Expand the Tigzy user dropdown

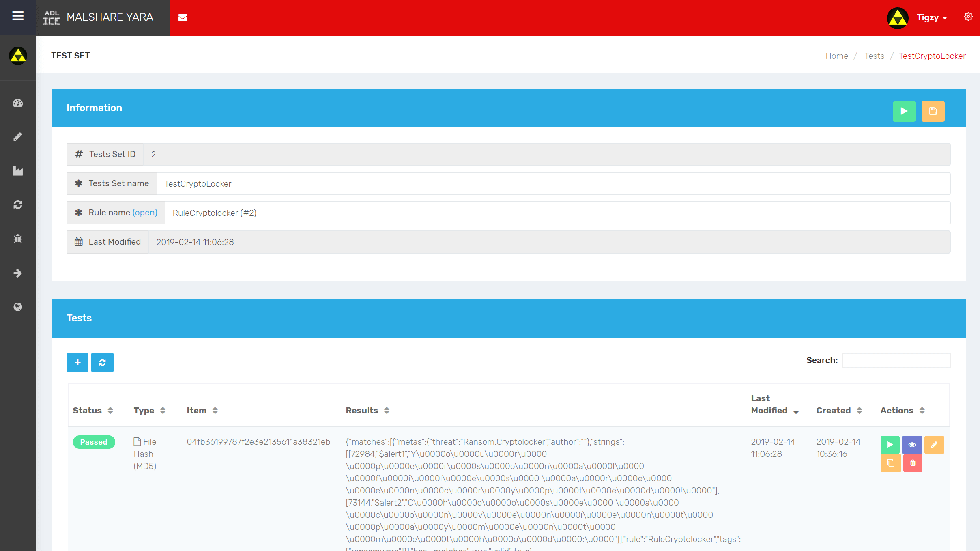tap(931, 17)
